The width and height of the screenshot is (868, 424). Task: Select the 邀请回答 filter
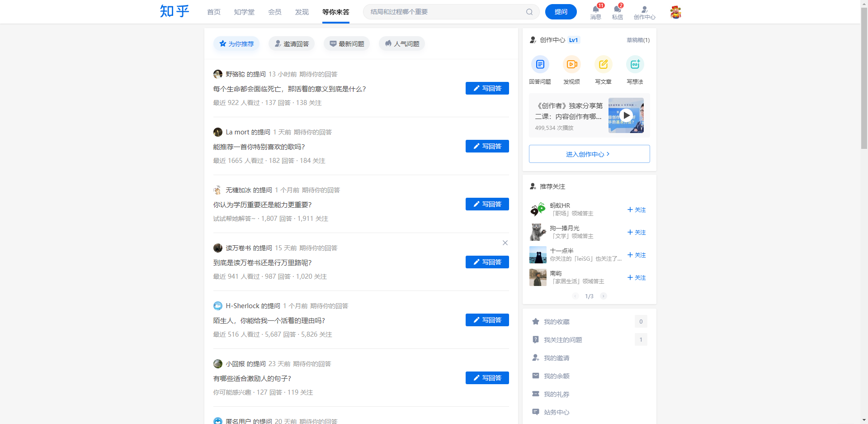(292, 44)
